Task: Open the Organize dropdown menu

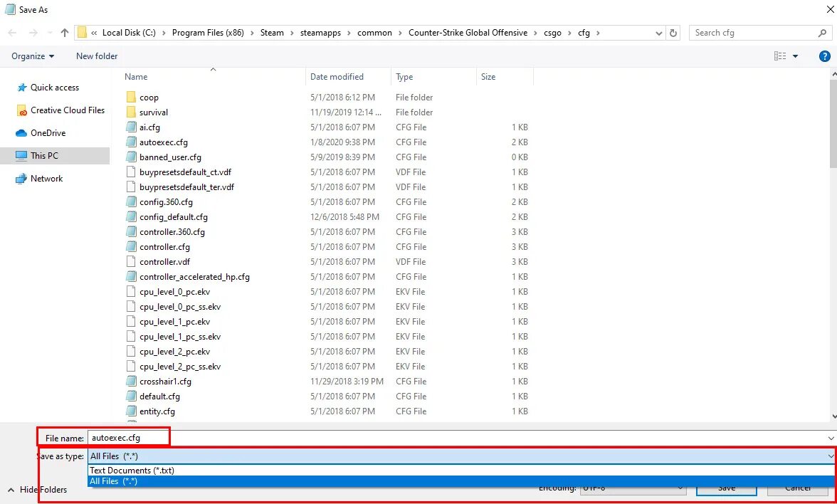Action: pyautogui.click(x=33, y=56)
